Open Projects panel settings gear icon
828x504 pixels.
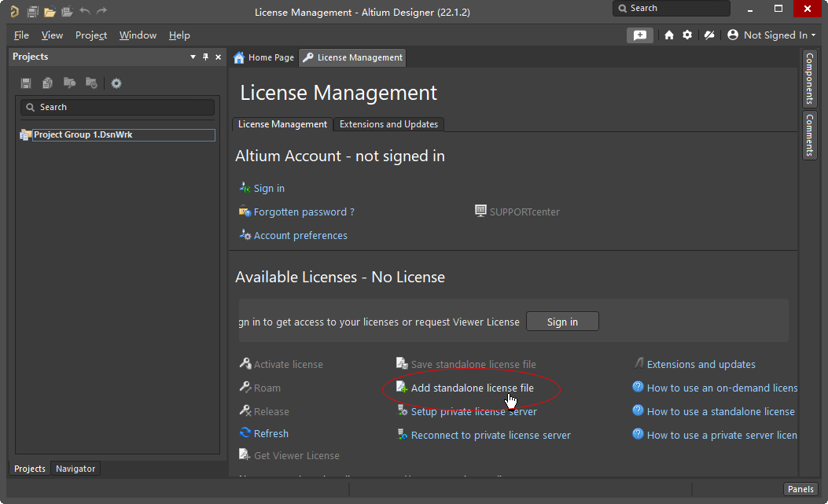(x=116, y=83)
